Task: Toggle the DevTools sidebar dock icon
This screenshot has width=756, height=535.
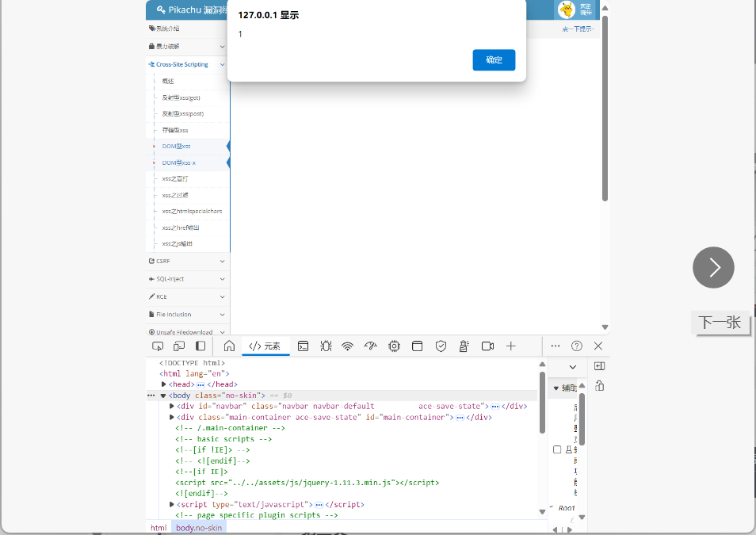Action: (200, 346)
